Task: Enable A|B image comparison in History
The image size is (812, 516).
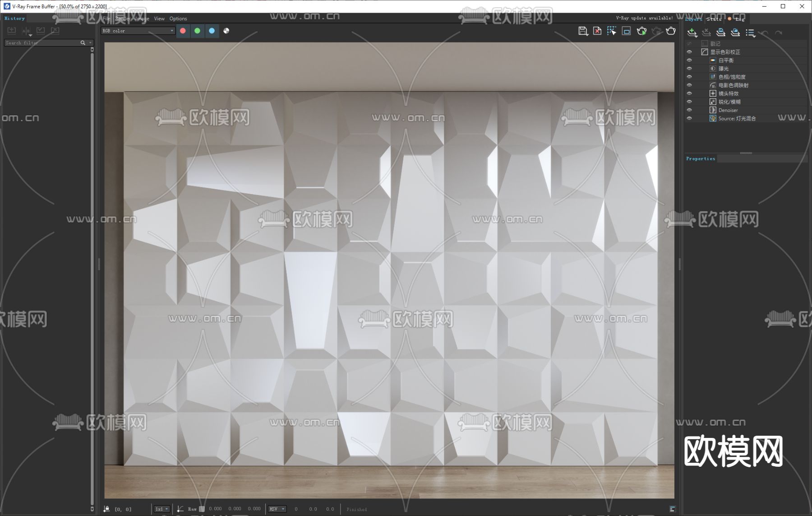Action: pos(26,30)
